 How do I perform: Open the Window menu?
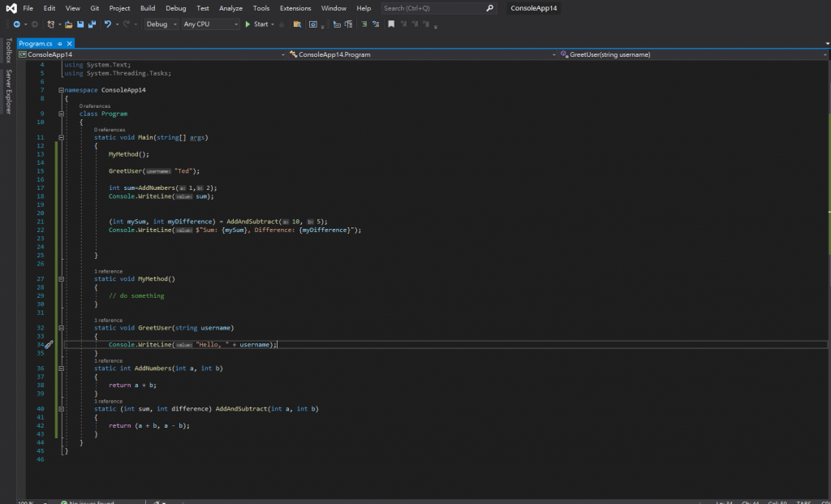click(334, 8)
